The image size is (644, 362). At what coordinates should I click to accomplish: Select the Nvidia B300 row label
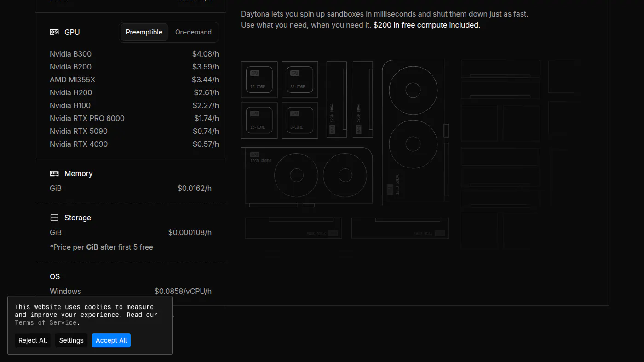(70, 54)
